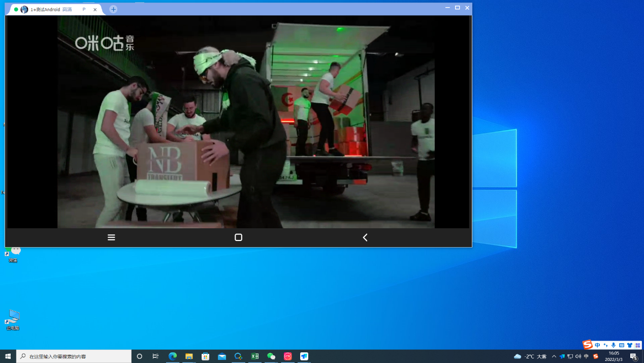Close the remote screen window

point(467,8)
